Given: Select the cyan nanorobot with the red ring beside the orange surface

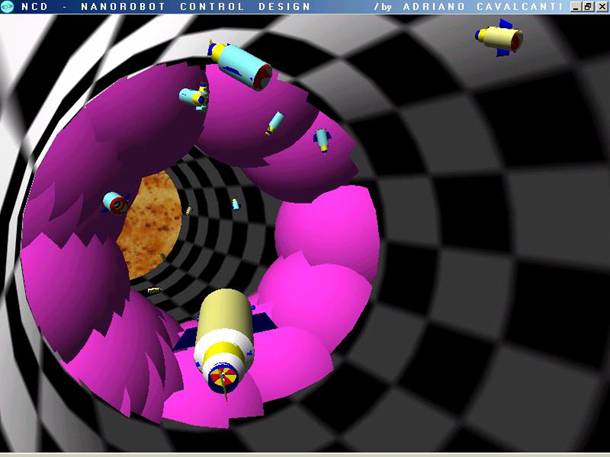Looking at the screenshot, I should coord(116,203).
